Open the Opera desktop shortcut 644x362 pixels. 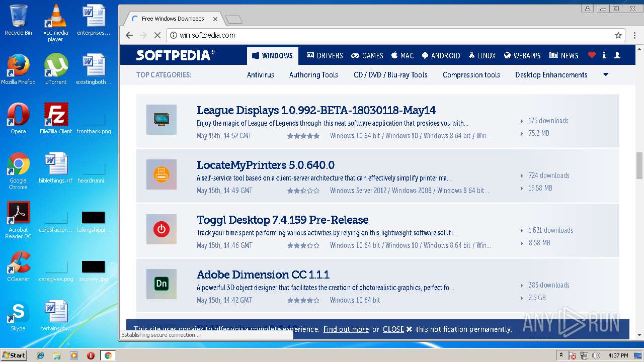18,118
